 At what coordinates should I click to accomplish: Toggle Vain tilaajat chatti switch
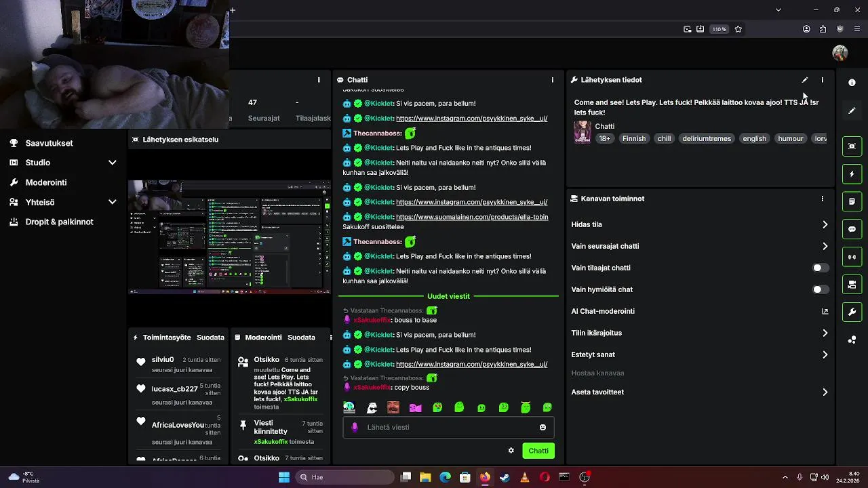tap(821, 268)
